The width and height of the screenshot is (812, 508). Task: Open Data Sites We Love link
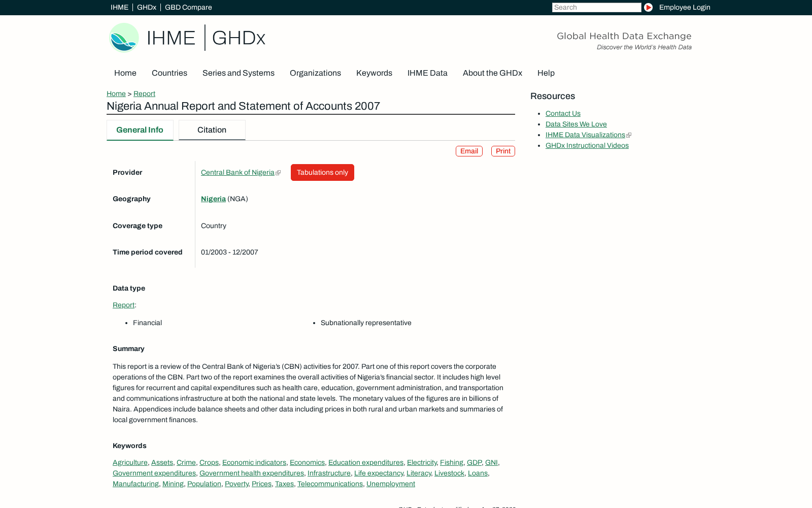[576, 124]
